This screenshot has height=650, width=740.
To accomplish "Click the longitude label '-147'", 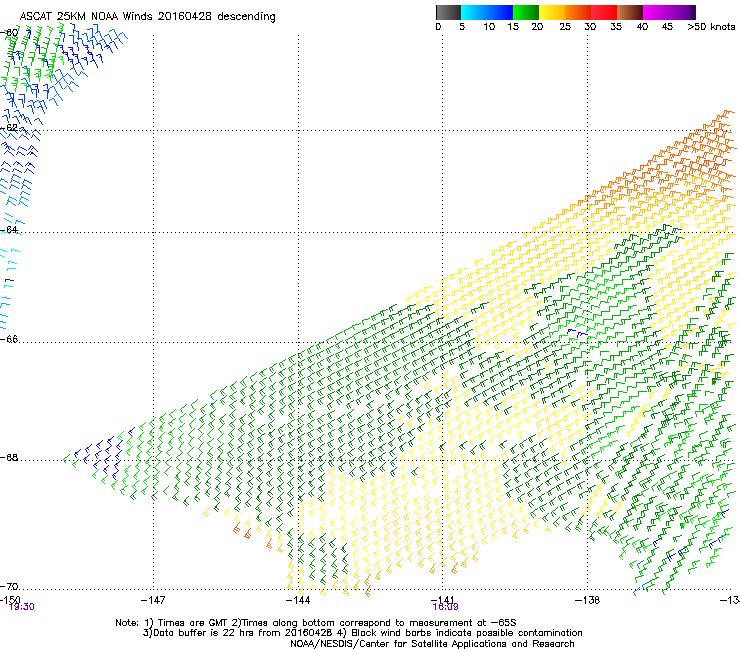I will tap(153, 600).
